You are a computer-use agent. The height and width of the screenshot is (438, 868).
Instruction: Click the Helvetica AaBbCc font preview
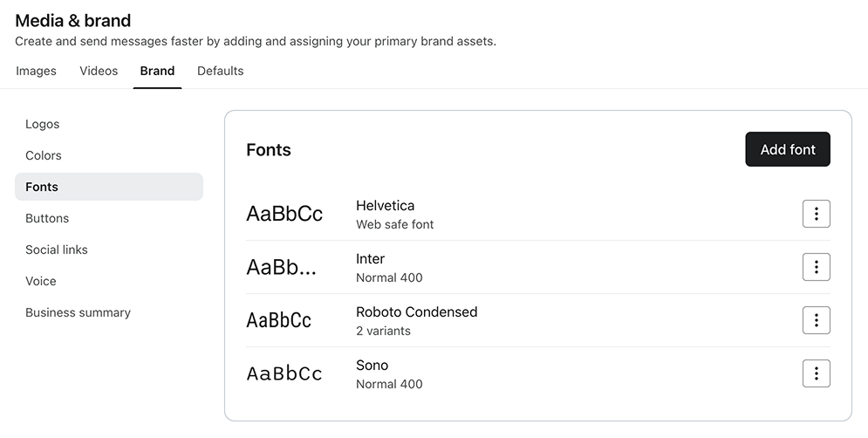(x=284, y=214)
